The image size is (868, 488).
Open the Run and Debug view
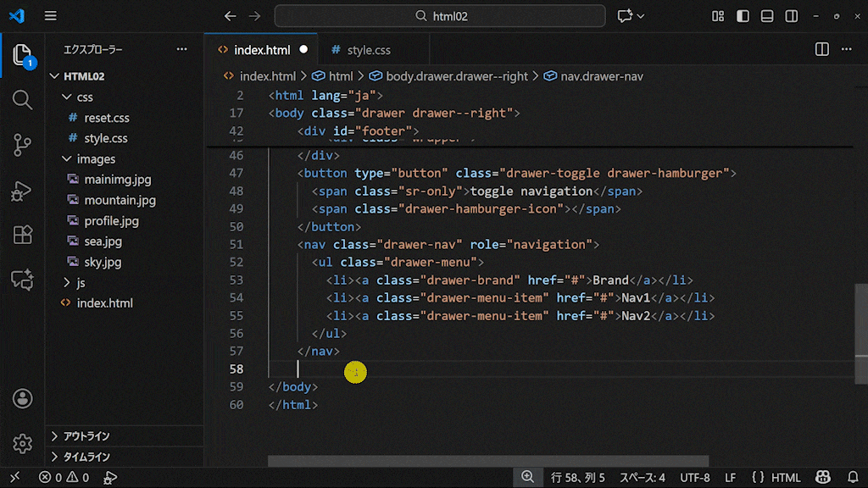(23, 191)
